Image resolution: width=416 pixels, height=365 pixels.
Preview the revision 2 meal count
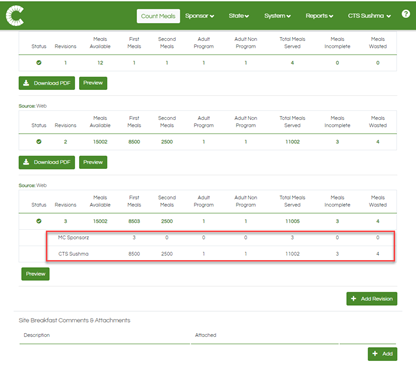click(x=93, y=162)
